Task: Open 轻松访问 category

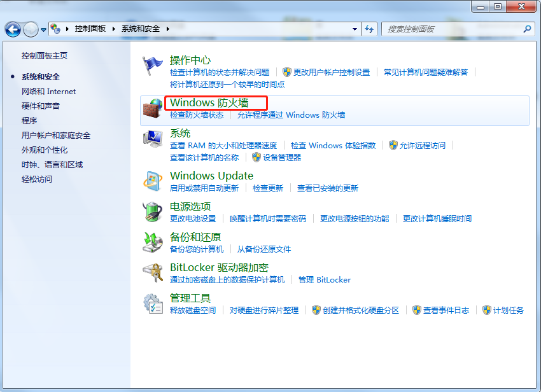Action: 37,179
